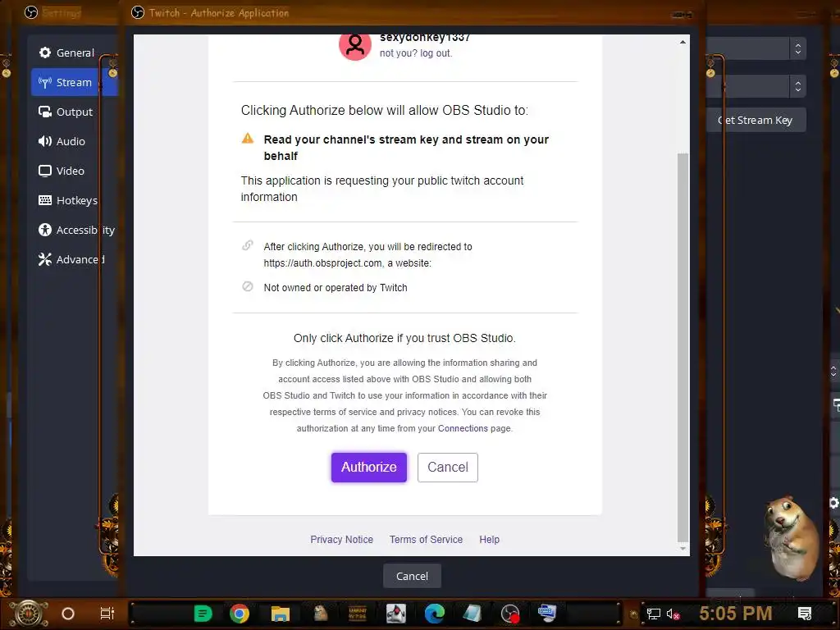Click the purple Authorize button
Screen dimensions: 840x630
coord(368,467)
